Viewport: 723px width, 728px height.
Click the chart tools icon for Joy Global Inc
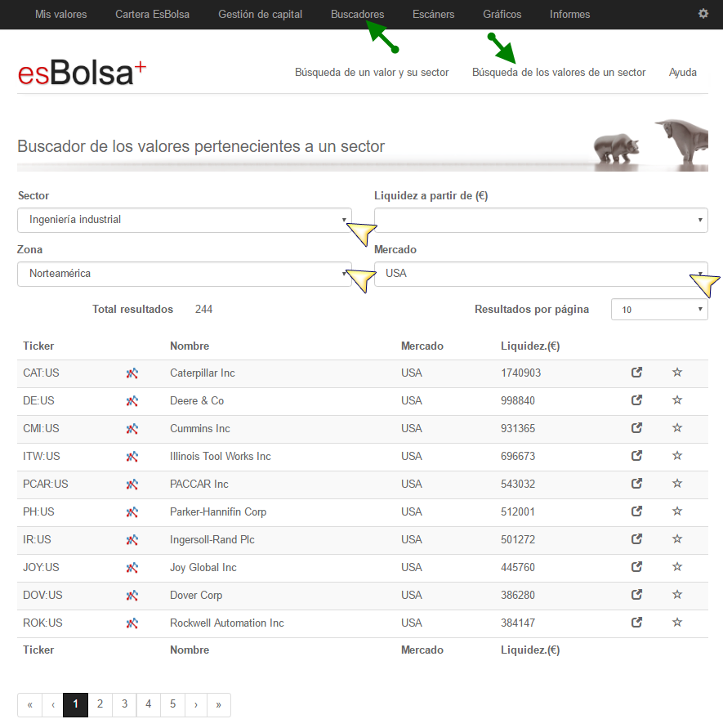coord(132,568)
